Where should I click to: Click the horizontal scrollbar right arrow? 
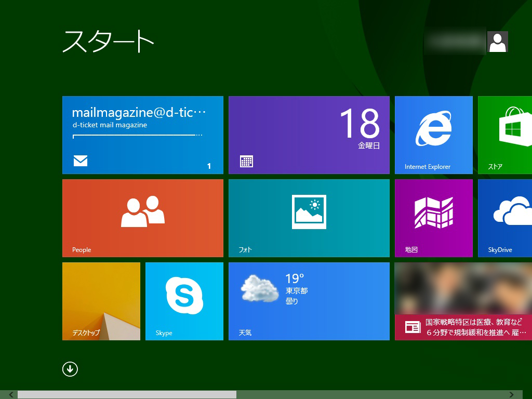click(x=511, y=395)
